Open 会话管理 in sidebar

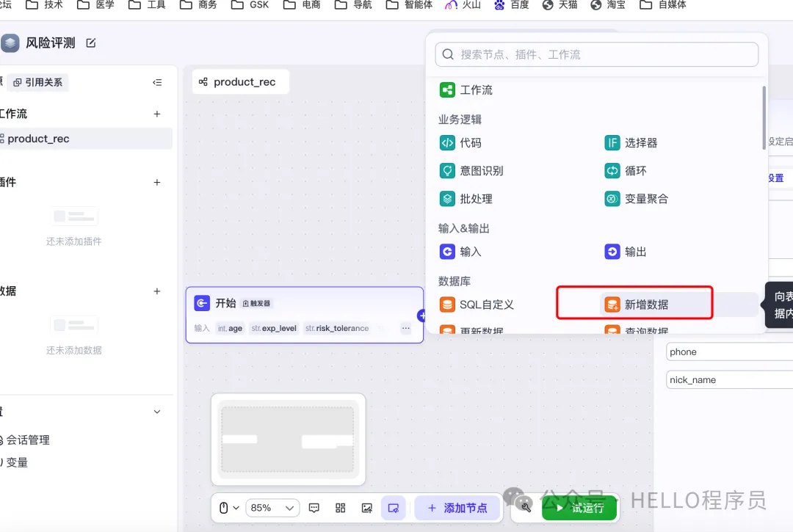(27, 440)
